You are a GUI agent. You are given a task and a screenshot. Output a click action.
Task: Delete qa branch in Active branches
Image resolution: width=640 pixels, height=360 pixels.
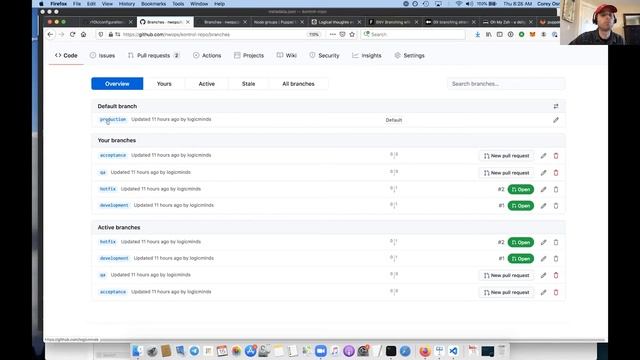[x=556, y=276]
